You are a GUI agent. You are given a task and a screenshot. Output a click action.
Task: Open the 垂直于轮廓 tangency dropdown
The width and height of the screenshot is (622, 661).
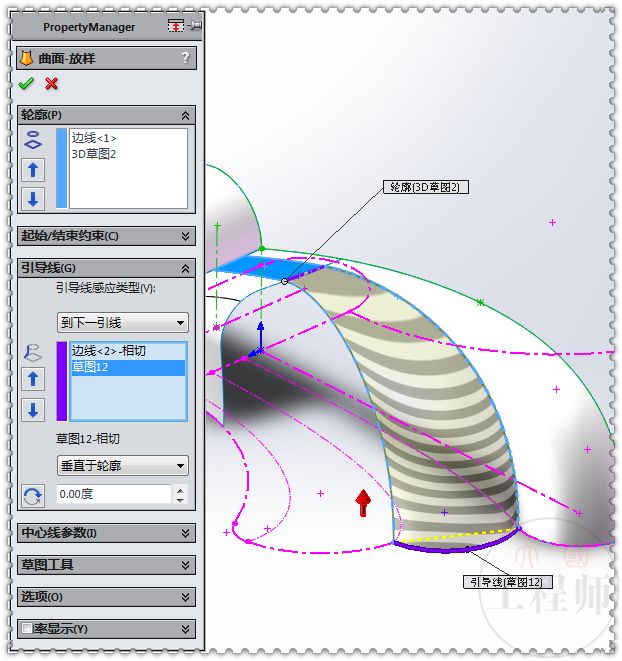[123, 466]
